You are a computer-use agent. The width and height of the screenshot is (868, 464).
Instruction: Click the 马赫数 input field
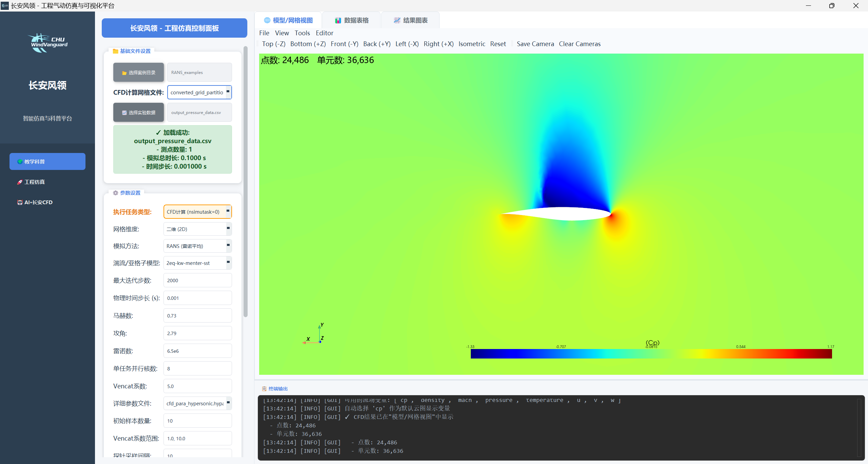197,315
